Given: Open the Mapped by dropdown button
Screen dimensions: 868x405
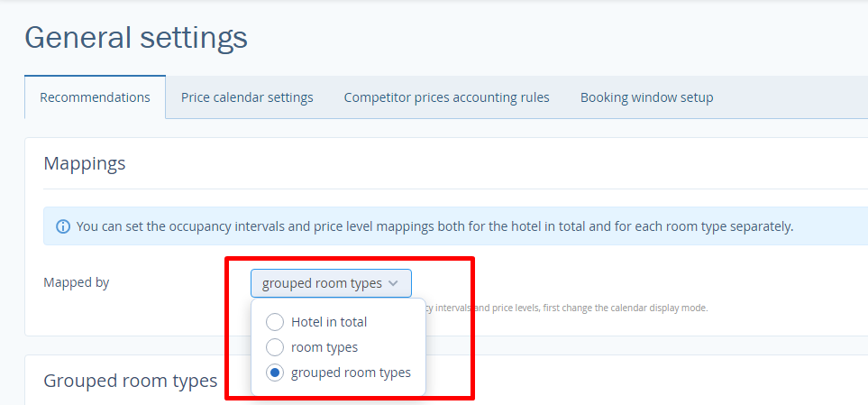Looking at the screenshot, I should [x=331, y=283].
